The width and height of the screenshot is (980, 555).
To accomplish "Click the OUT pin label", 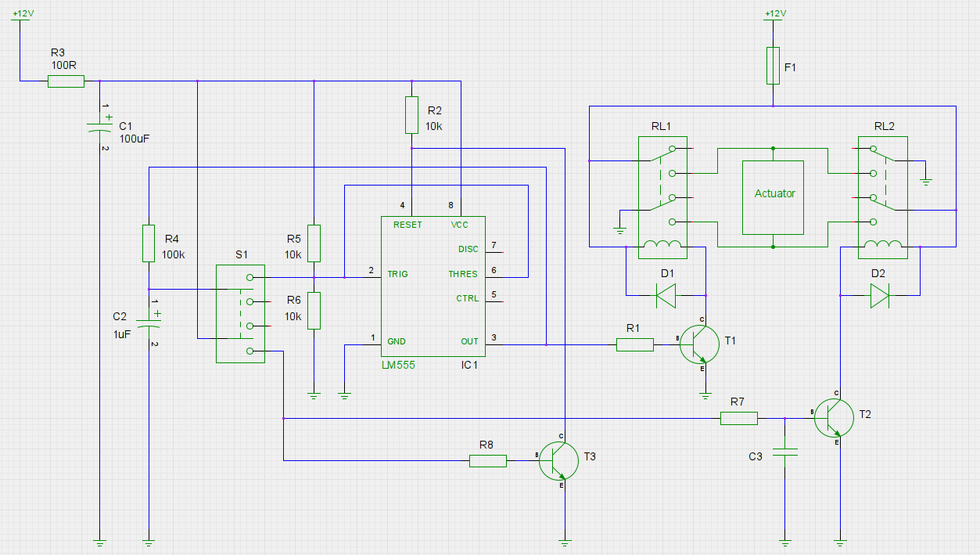I will pyautogui.click(x=469, y=341).
